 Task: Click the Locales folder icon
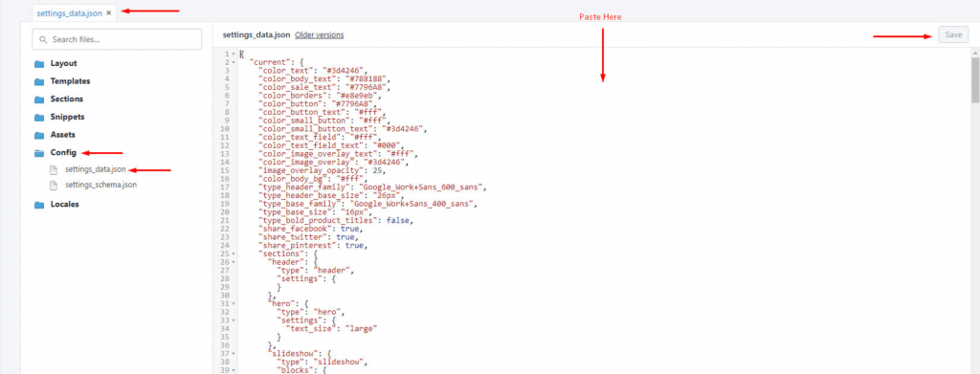[x=39, y=204]
